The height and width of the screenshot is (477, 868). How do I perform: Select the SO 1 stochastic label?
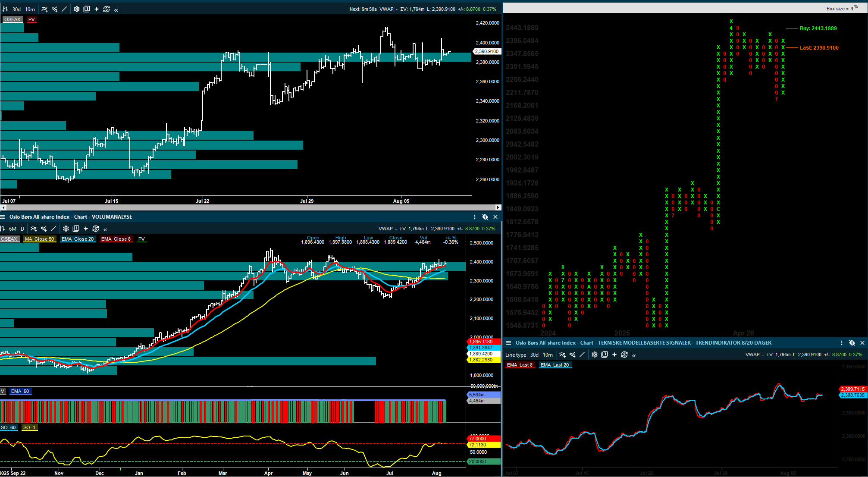(x=29, y=427)
